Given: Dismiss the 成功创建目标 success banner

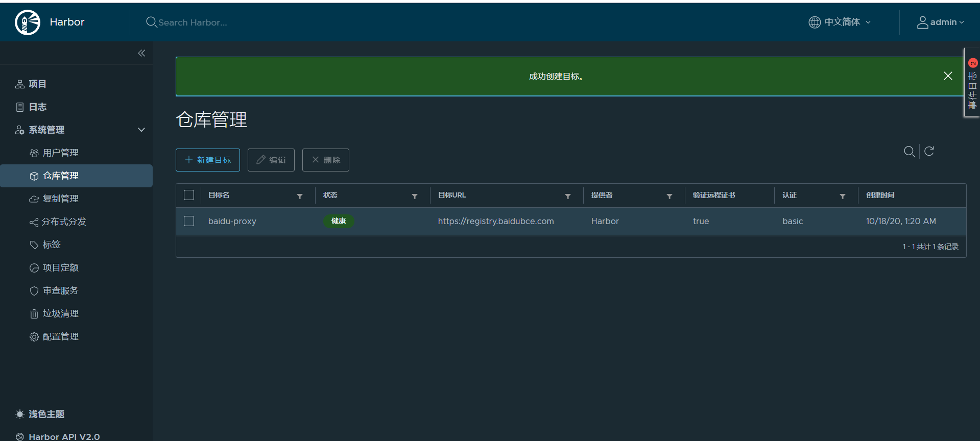Looking at the screenshot, I should pyautogui.click(x=948, y=76).
